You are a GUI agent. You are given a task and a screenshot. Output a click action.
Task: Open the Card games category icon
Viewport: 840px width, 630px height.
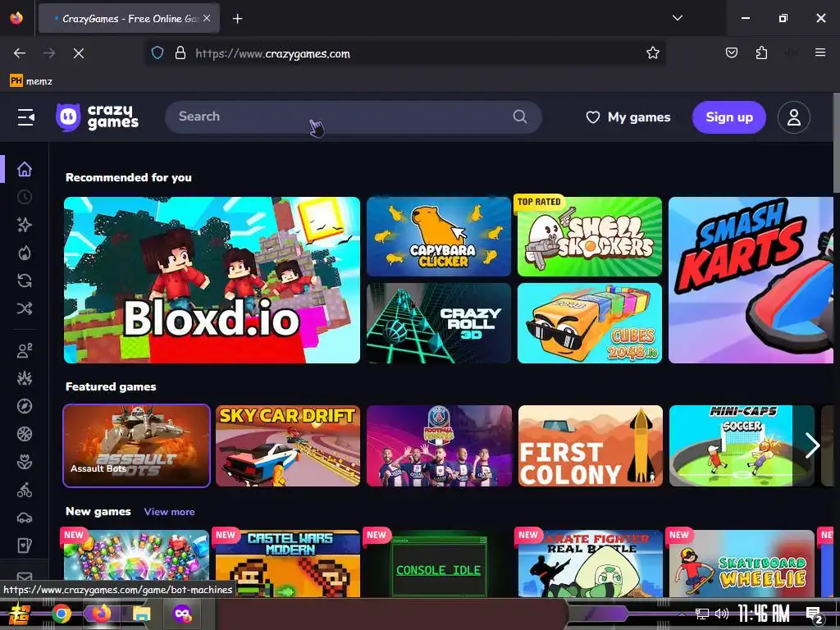tap(24, 546)
